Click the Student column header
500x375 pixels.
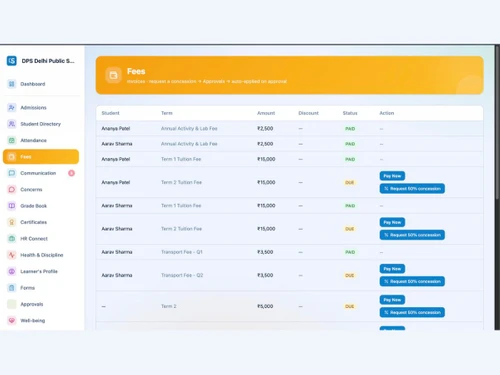110,113
